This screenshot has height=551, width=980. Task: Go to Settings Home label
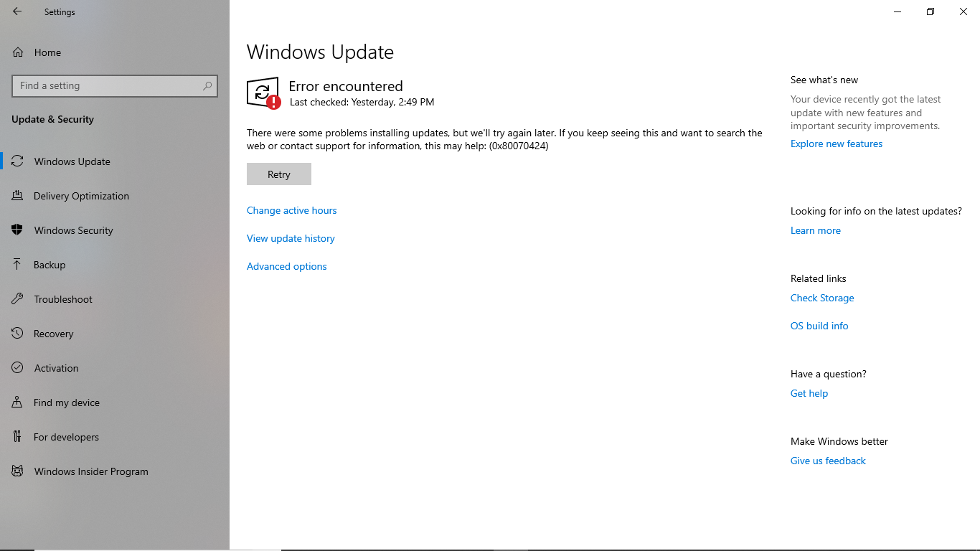point(47,52)
